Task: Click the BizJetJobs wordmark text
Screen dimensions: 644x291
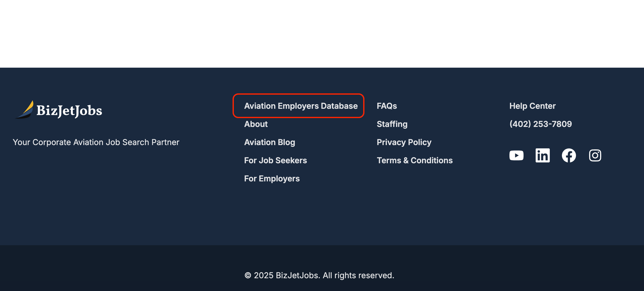Action: (x=69, y=111)
